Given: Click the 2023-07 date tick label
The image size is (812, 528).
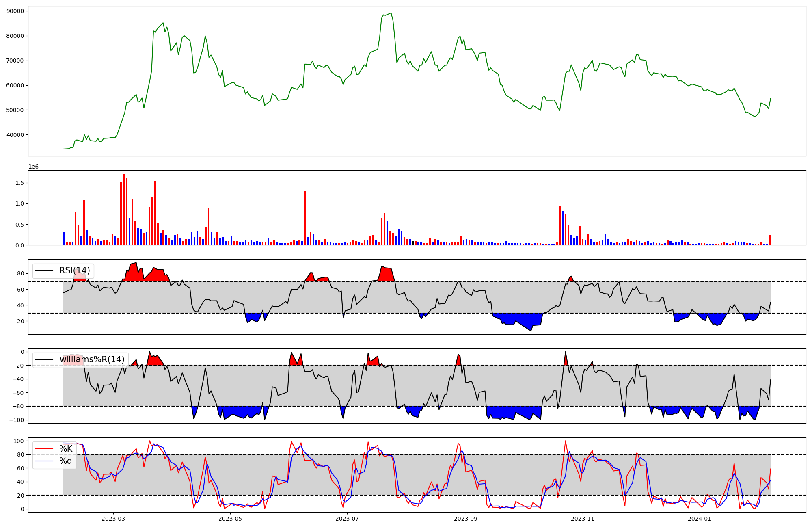Looking at the screenshot, I should pyautogui.click(x=348, y=519).
